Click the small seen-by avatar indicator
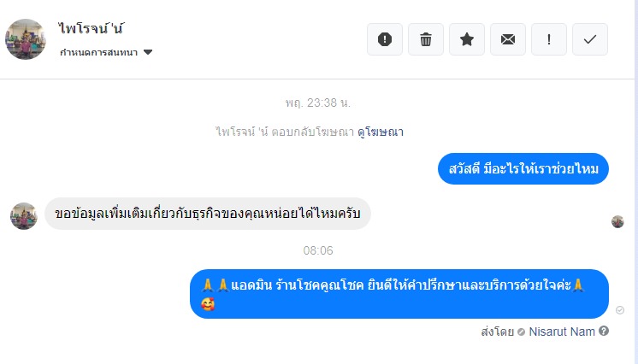 (617, 221)
